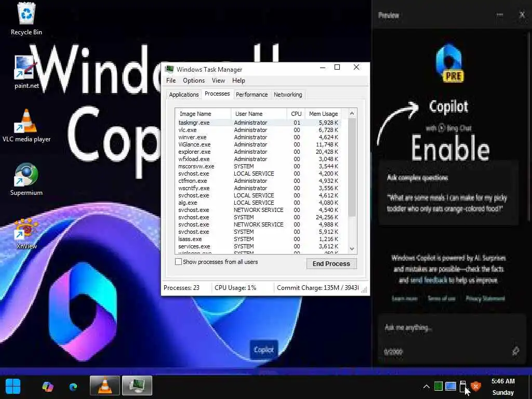Switch to the Networking tab
This screenshot has height=399, width=532.
(288, 95)
